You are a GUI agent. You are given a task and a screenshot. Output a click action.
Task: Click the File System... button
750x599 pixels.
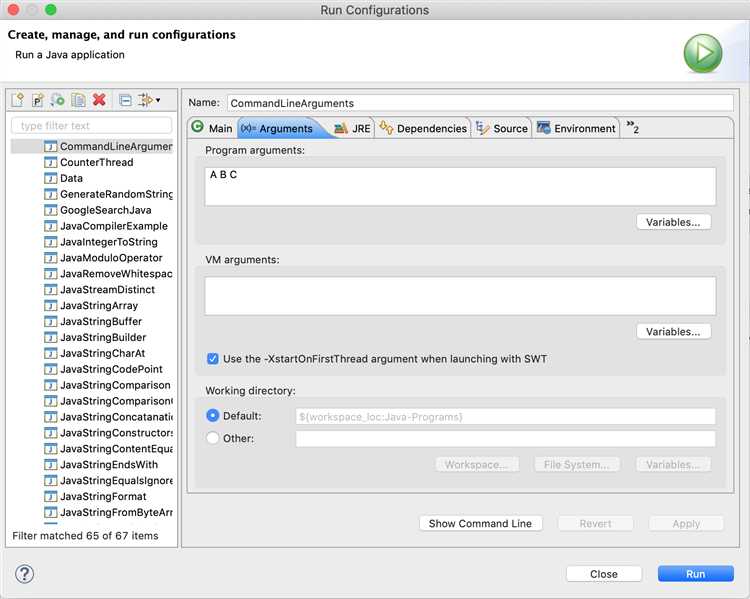point(576,465)
